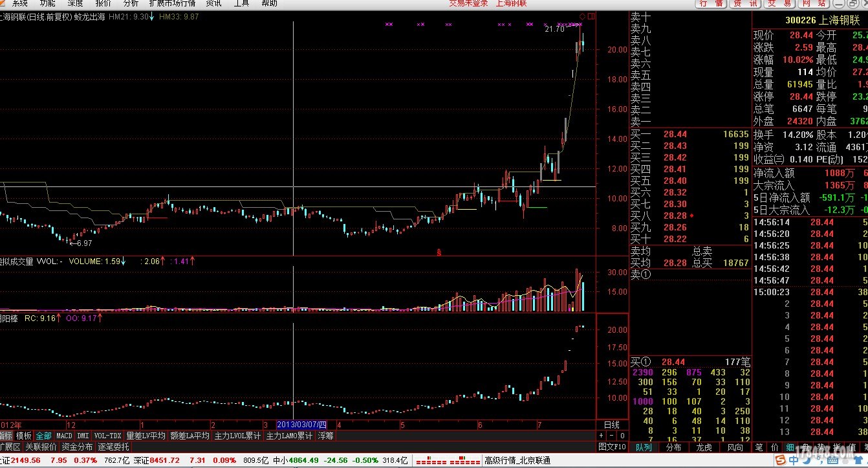
Task: Click the 卖十 label in order book
Action: coord(641,17)
